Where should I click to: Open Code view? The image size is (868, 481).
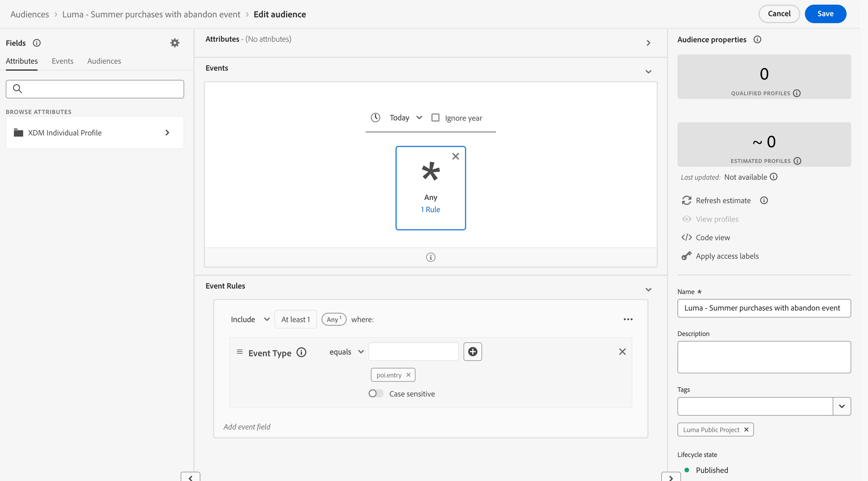coord(706,238)
